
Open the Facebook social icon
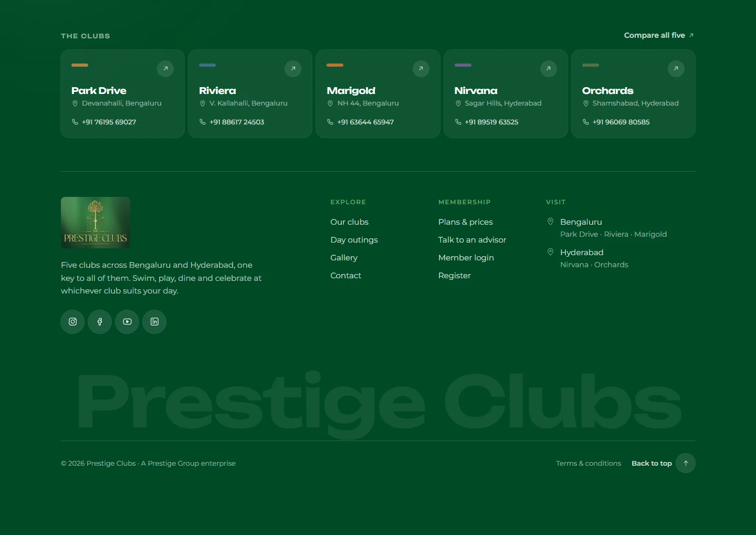(x=100, y=322)
